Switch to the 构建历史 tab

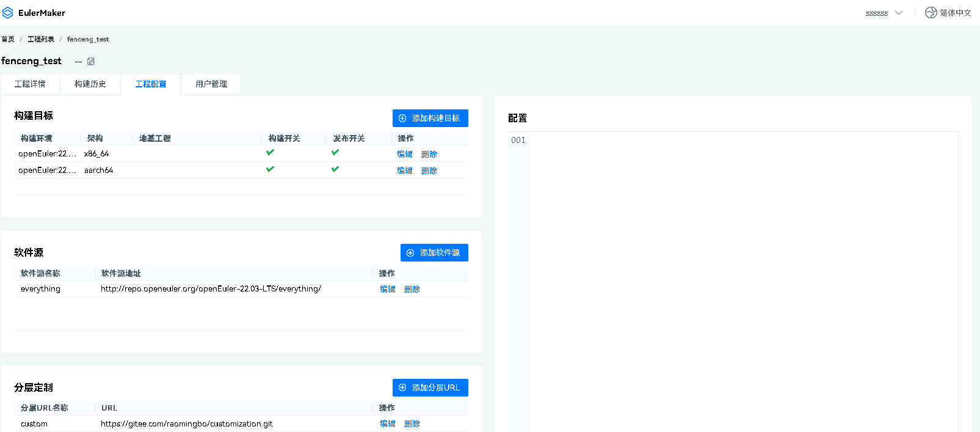[x=90, y=84]
